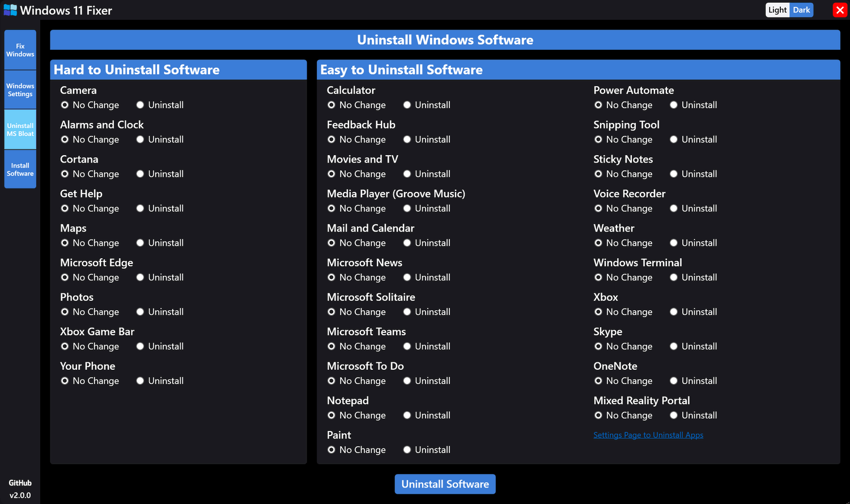Select the Uninstall MS Bloat tab
Screen dimensions: 850x504
[20, 130]
